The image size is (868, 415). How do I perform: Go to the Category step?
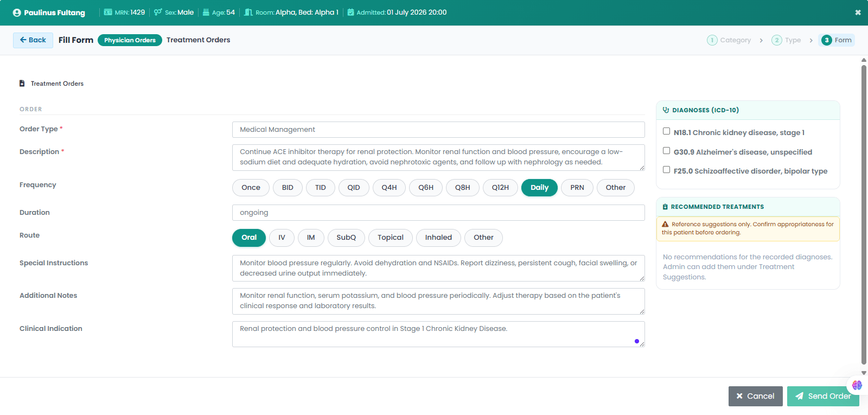click(x=729, y=40)
